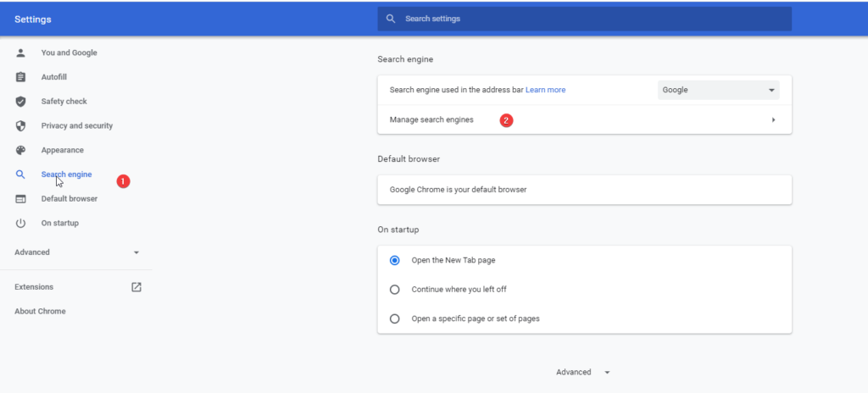
Task: Open About Chrome page
Action: [x=40, y=311]
